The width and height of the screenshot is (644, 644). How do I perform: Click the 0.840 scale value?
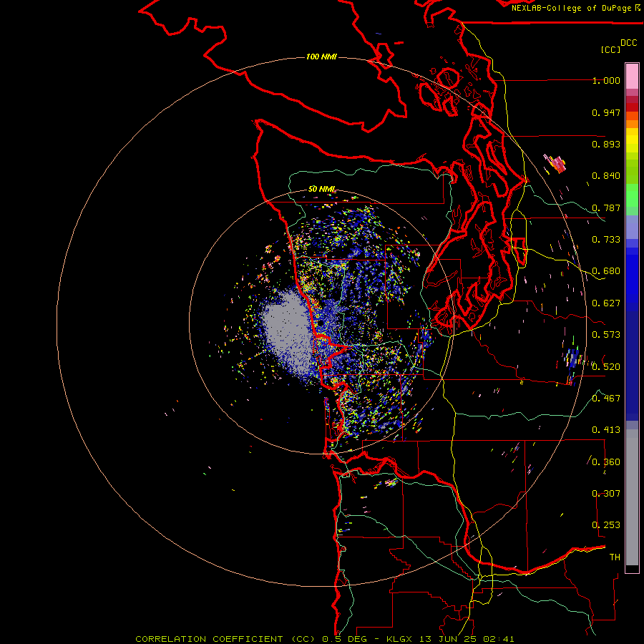[606, 176]
